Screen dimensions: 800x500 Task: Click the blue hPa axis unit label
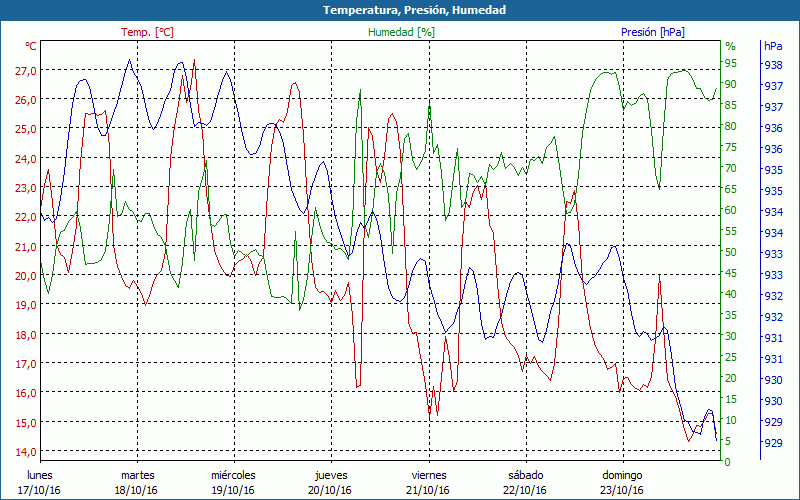coord(773,46)
